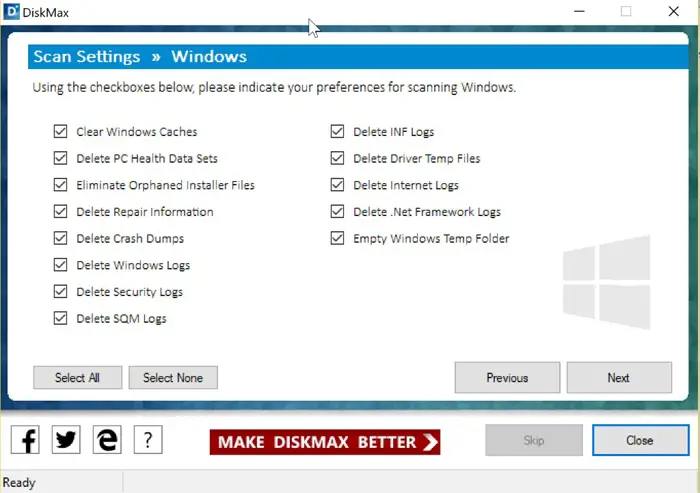Uncheck Delete .Net Framework Logs

pyautogui.click(x=338, y=211)
